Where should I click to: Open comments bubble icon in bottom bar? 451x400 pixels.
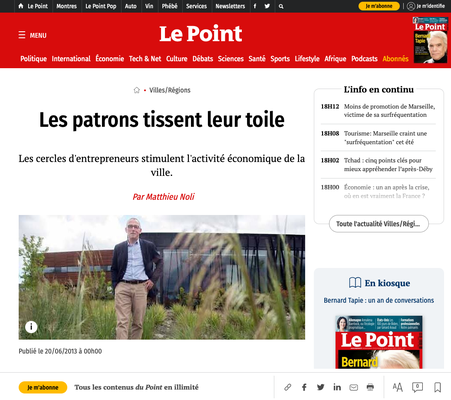click(x=417, y=387)
